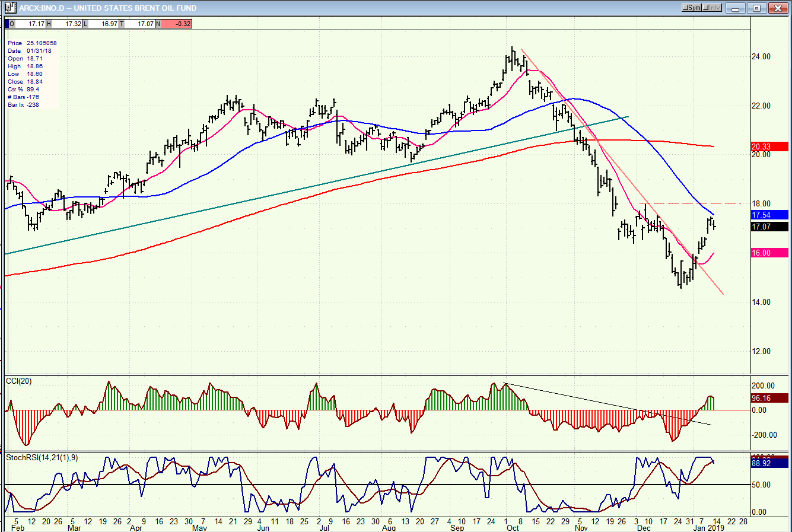Select the black 17.07 last price tag
The height and width of the screenshot is (532, 792).
[769, 227]
